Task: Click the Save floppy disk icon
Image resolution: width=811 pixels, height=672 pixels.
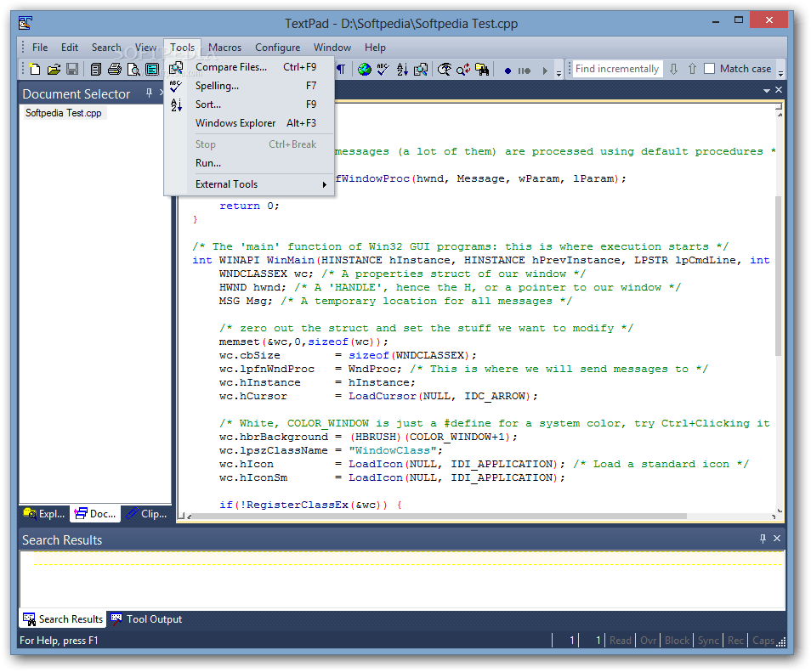Action: pos(72,69)
